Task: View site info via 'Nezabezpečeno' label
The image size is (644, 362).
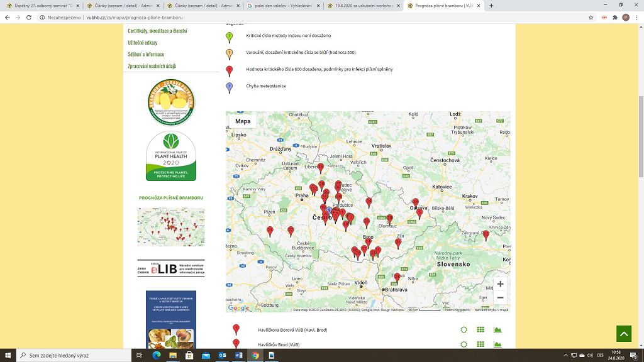Action: 60,17
